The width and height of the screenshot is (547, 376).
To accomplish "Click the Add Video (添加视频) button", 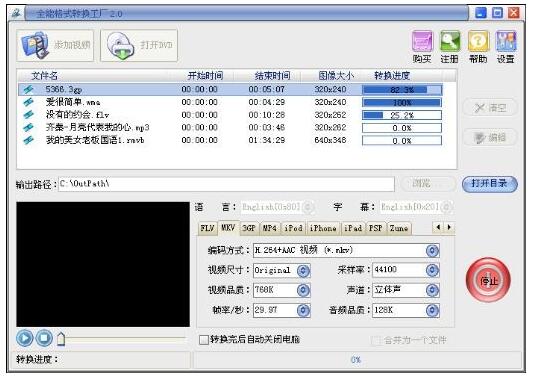I will (x=55, y=46).
